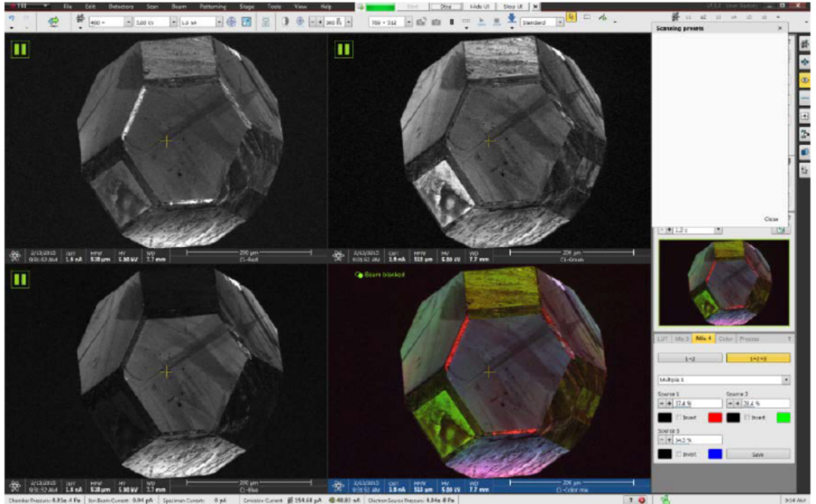
Task: Expand the Standard preset dropdown
Action: [560, 22]
